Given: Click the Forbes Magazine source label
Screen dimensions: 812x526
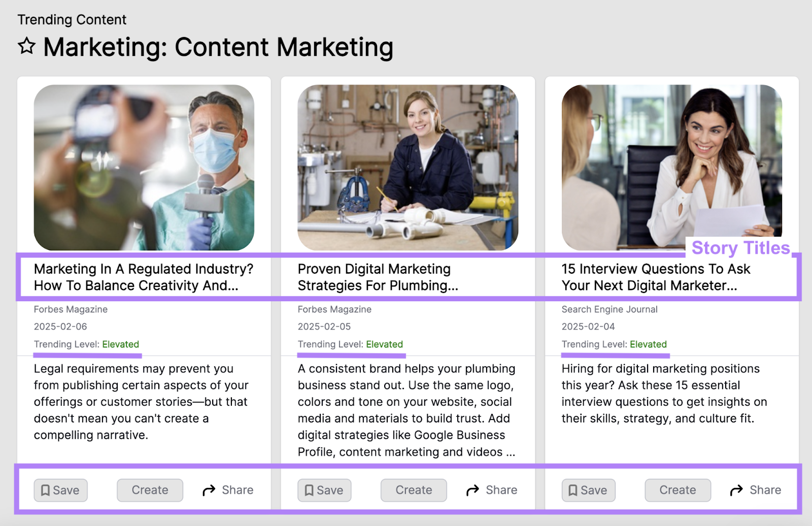Looking at the screenshot, I should tap(71, 309).
